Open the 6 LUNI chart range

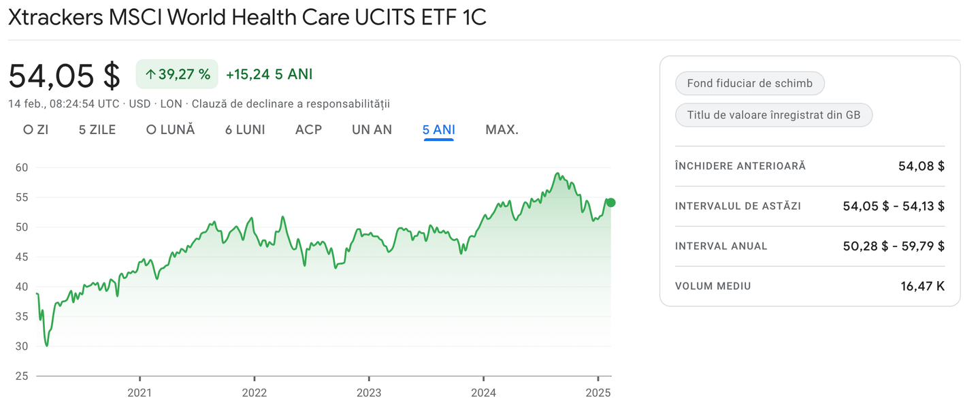click(x=245, y=129)
